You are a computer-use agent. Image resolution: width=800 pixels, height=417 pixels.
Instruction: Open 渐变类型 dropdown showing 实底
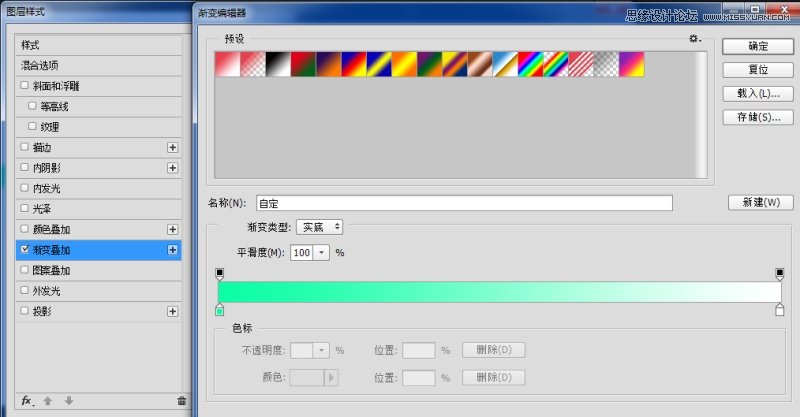pyautogui.click(x=319, y=227)
